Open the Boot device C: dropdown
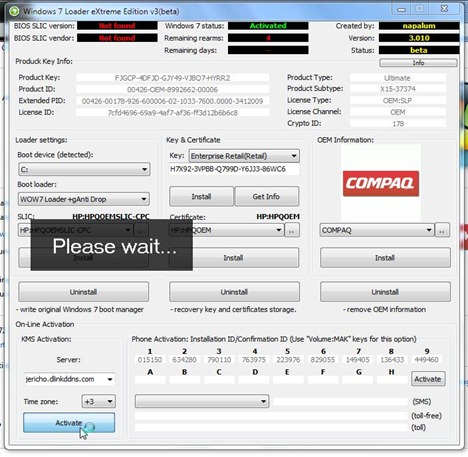This screenshot has height=457, width=468. (x=84, y=169)
